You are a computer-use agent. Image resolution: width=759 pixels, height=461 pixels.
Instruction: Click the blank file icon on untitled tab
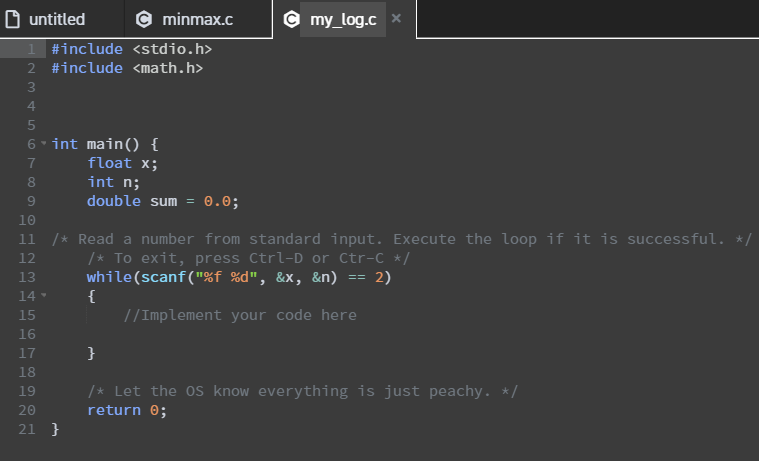coord(13,19)
